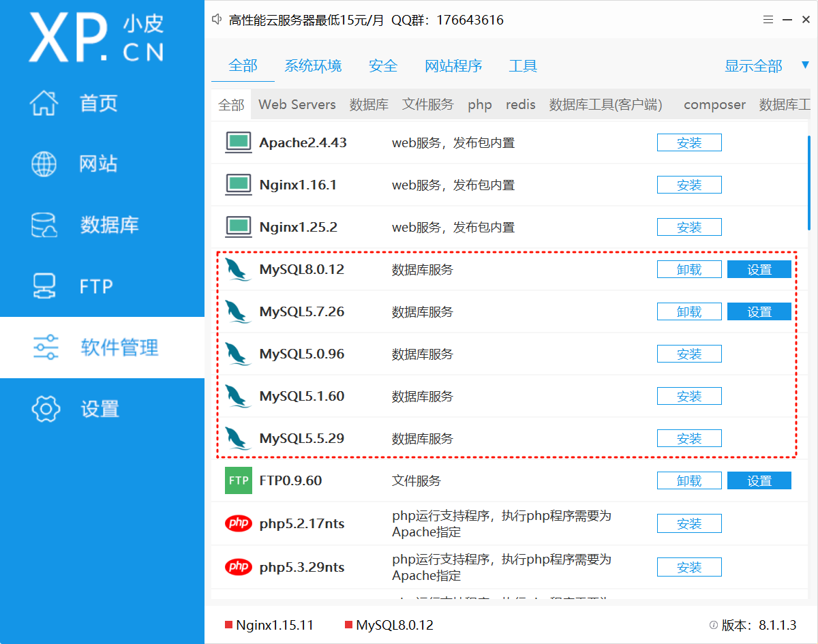Install php5.3.29nts with 安装 button
Image resolution: width=818 pixels, height=644 pixels.
689,567
